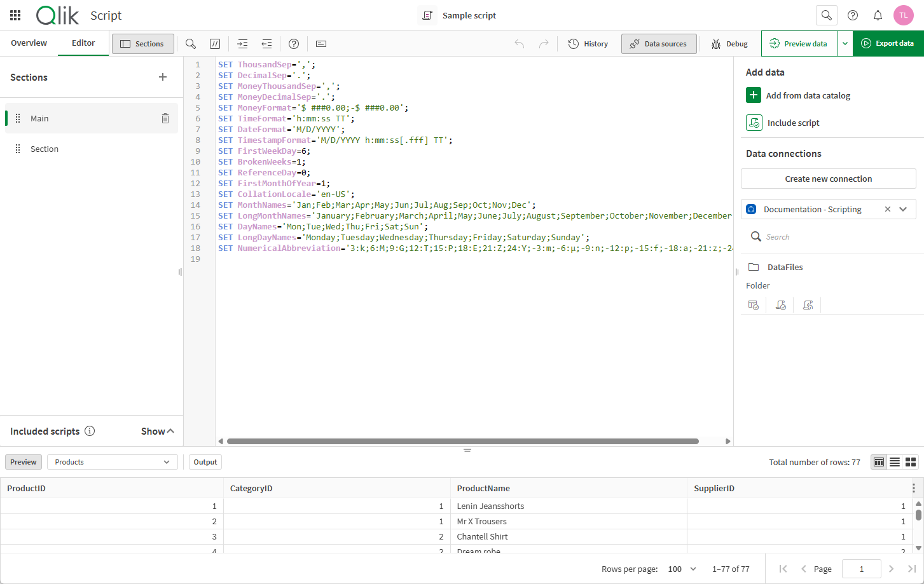Comment out code with the comment icon
The image size is (924, 584).
pyautogui.click(x=215, y=43)
